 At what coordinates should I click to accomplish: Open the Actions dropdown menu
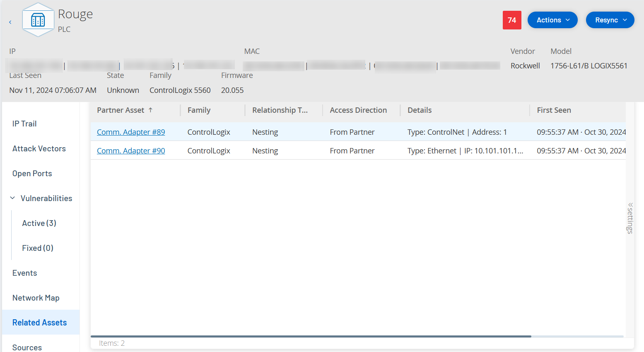[552, 20]
